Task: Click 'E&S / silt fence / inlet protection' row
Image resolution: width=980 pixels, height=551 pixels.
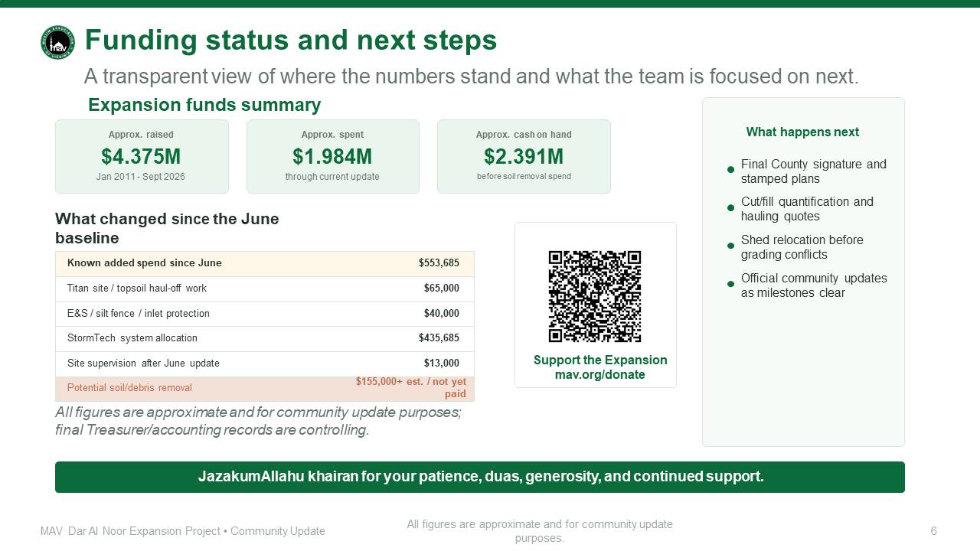Action: (x=265, y=314)
